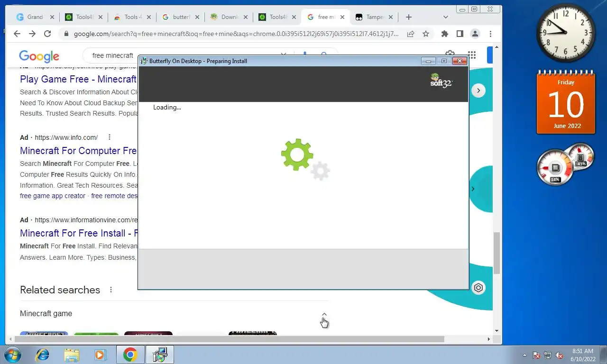Switch to the Downl tab
Image resolution: width=607 pixels, height=364 pixels.
pos(230,17)
